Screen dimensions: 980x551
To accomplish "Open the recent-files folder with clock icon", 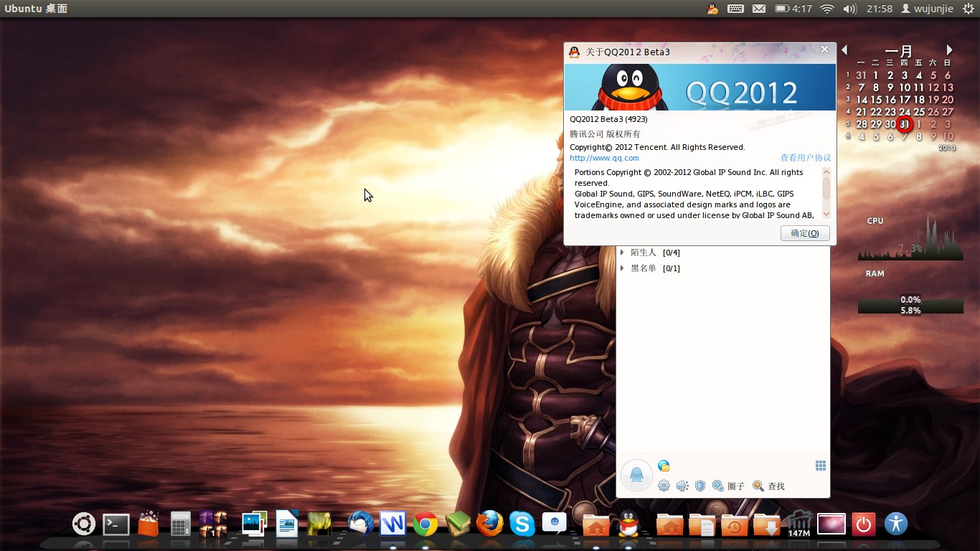I will [x=735, y=525].
